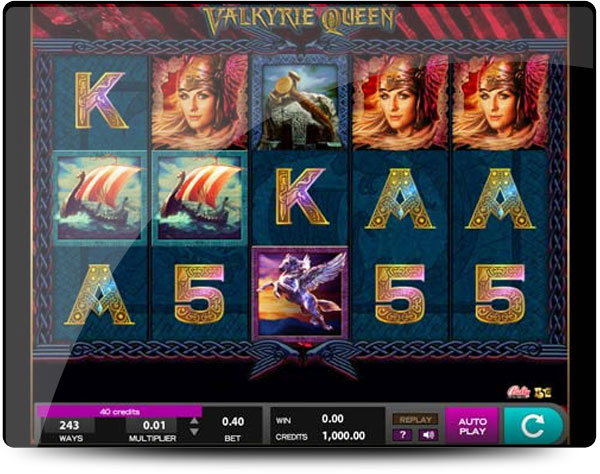Increase the bet multiplier with up arrow
This screenshot has height=474, width=600.
pos(194,421)
